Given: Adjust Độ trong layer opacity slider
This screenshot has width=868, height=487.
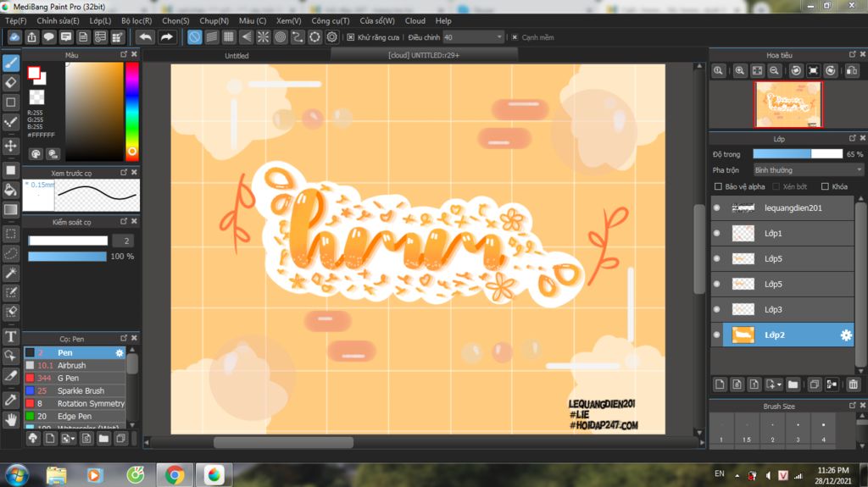Looking at the screenshot, I should 798,154.
